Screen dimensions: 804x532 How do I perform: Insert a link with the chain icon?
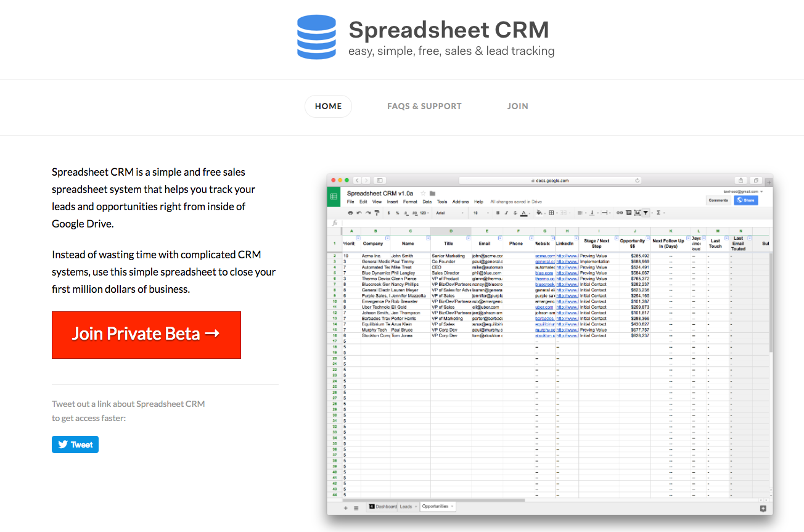point(620,213)
